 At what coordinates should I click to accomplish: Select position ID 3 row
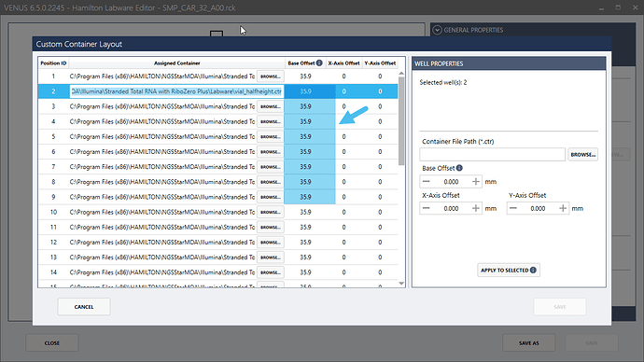click(x=53, y=106)
